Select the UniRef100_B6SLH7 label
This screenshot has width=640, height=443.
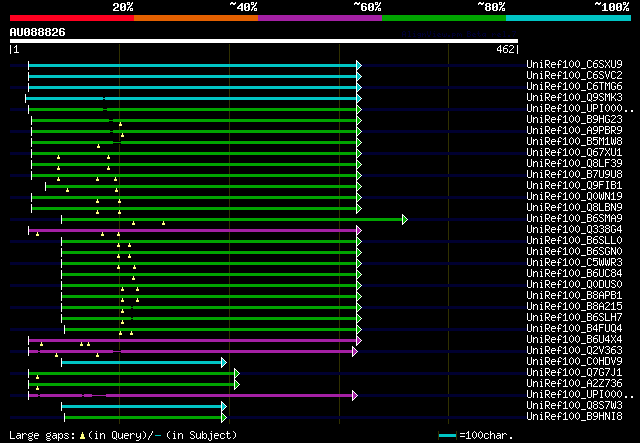(574, 318)
